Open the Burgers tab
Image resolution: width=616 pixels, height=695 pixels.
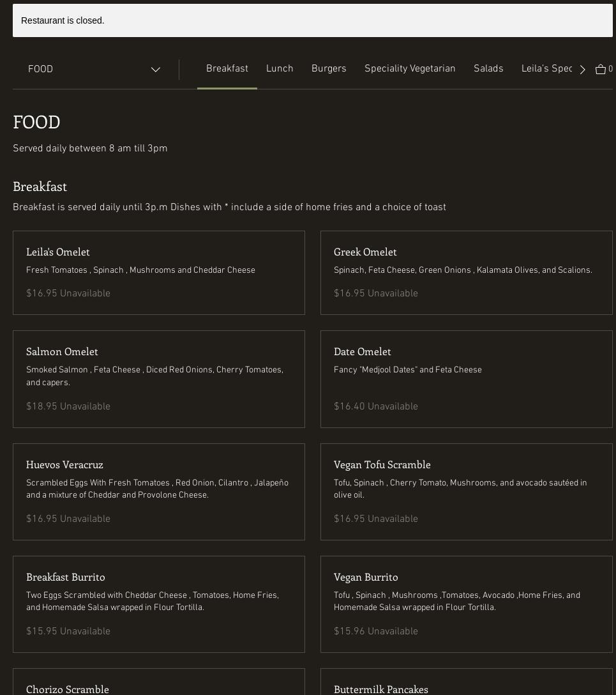(329, 69)
